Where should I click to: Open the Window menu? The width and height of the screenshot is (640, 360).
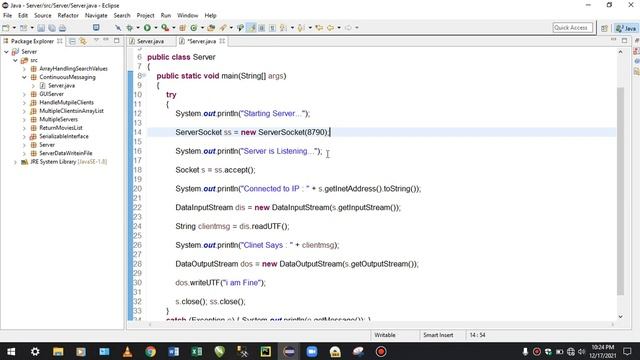point(187,16)
